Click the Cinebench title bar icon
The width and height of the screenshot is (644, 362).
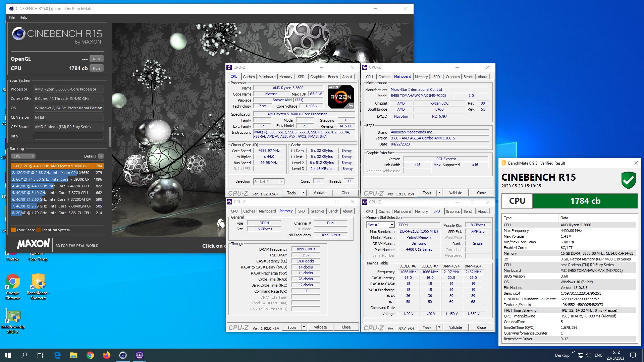11,9
